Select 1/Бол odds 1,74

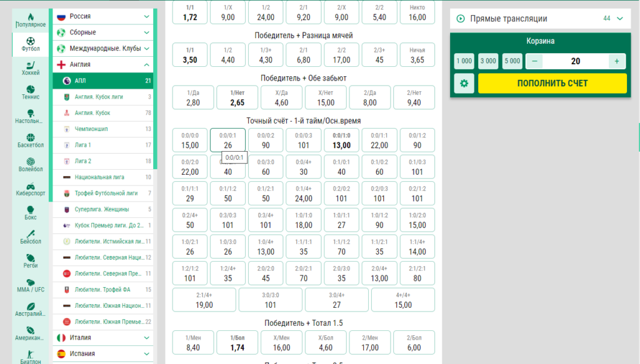pos(237,342)
